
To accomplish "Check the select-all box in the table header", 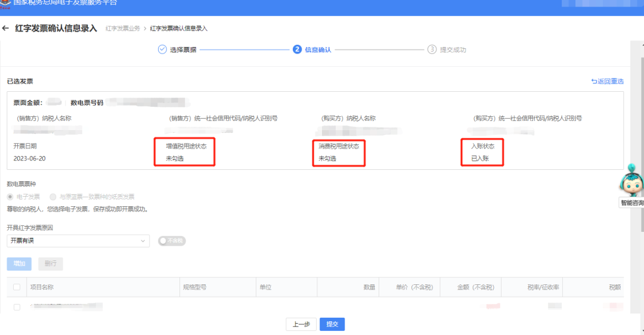I will point(17,287).
